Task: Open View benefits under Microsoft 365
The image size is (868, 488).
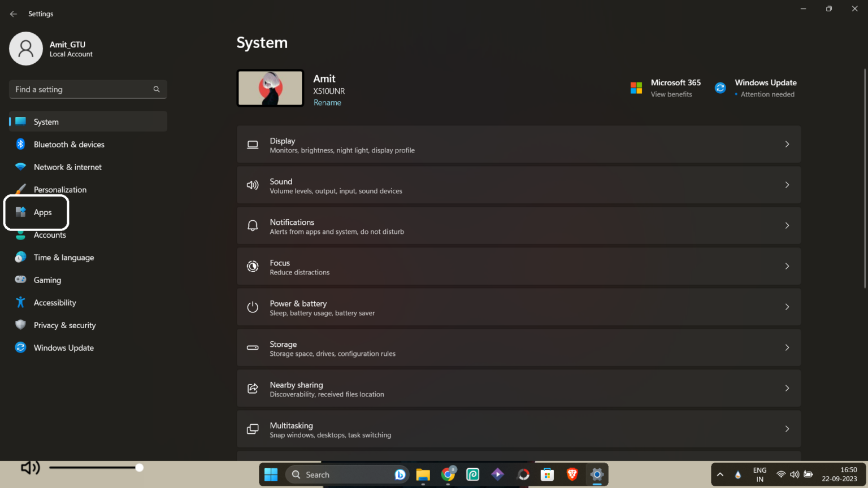Action: (x=671, y=94)
